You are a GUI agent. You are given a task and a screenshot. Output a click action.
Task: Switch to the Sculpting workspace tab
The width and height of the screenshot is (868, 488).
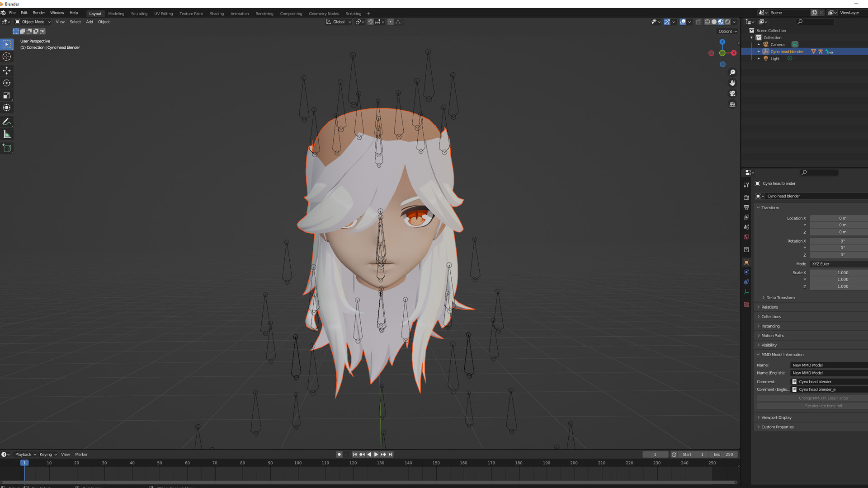point(139,14)
